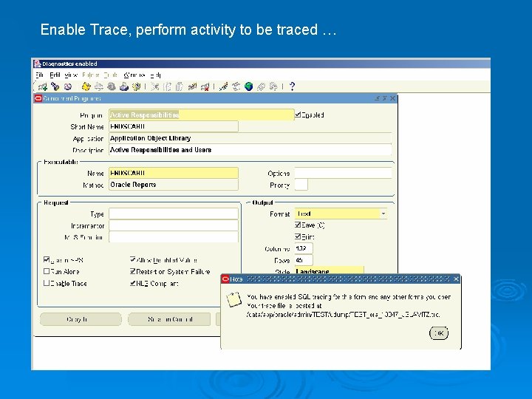This screenshot has height=399, width=532.
Task: Click the Close Form toolbar icon
Action: tap(137, 87)
